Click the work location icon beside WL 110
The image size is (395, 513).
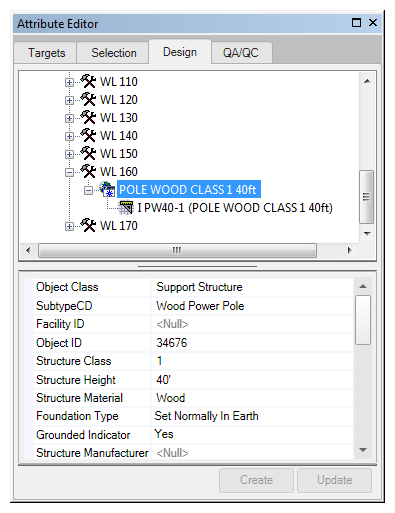[x=88, y=81]
